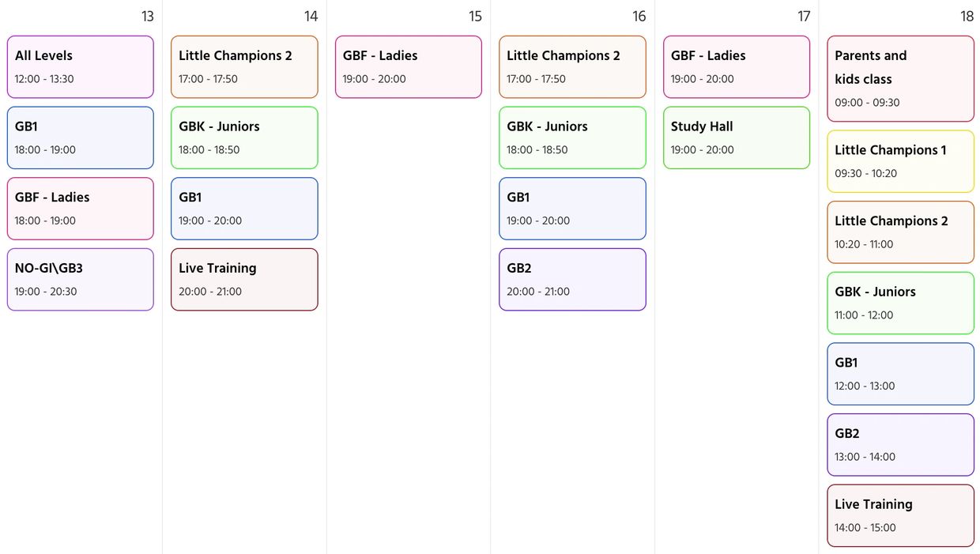Open Live Training 20:00 on day 14
The image size is (980, 554).
click(244, 280)
